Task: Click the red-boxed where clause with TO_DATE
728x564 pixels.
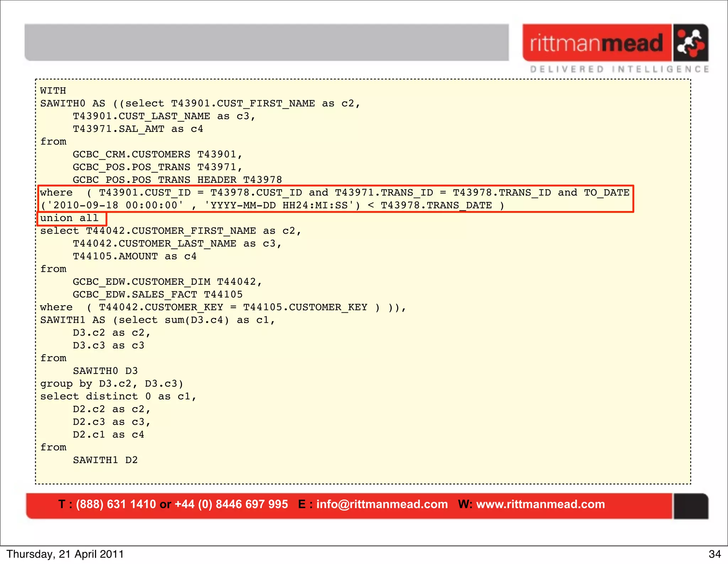Action: coord(335,199)
